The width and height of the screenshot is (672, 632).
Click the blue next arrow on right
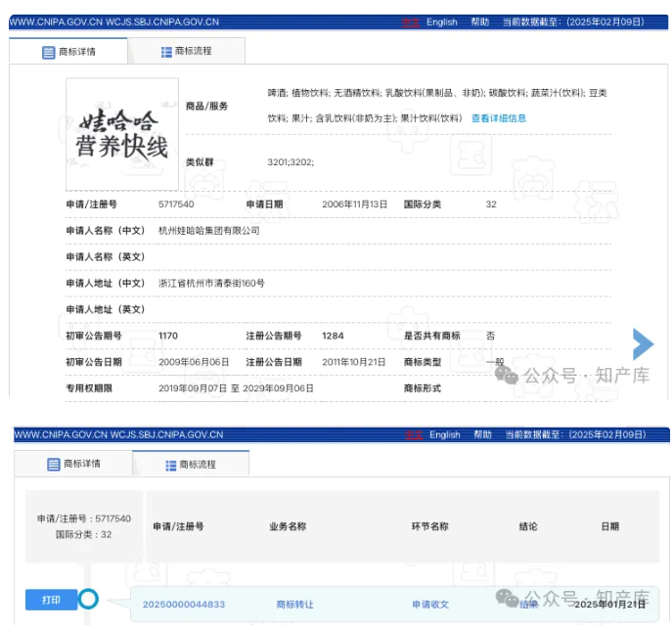pyautogui.click(x=643, y=344)
